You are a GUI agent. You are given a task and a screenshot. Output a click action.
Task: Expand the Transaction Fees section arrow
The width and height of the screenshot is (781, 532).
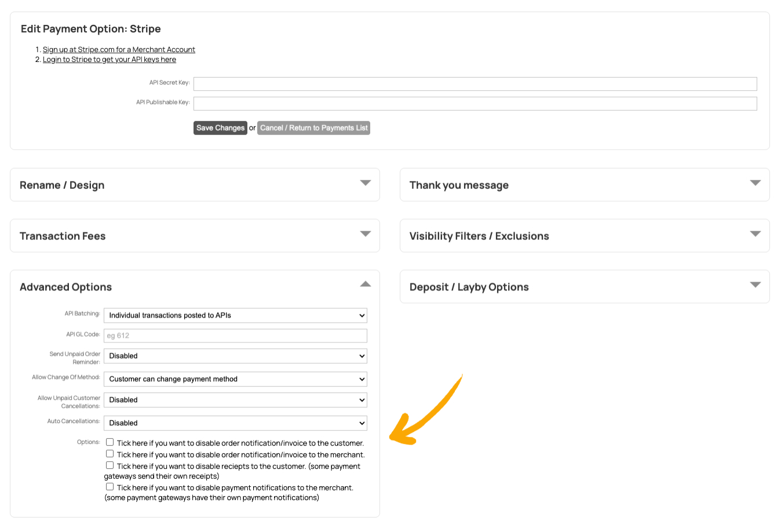[x=365, y=234]
